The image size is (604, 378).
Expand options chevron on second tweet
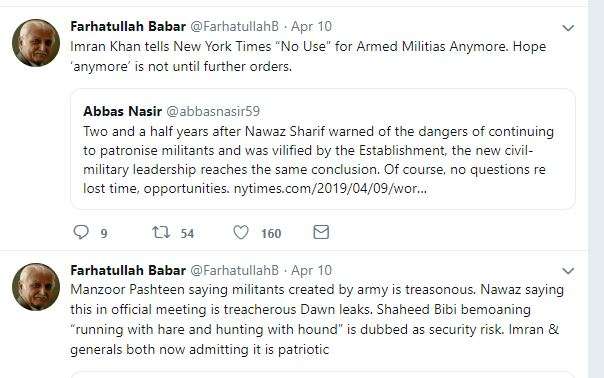pos(568,271)
